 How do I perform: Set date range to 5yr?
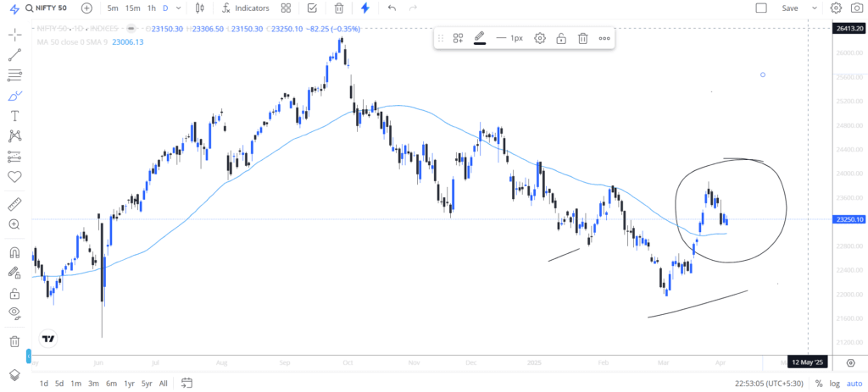coord(147,384)
